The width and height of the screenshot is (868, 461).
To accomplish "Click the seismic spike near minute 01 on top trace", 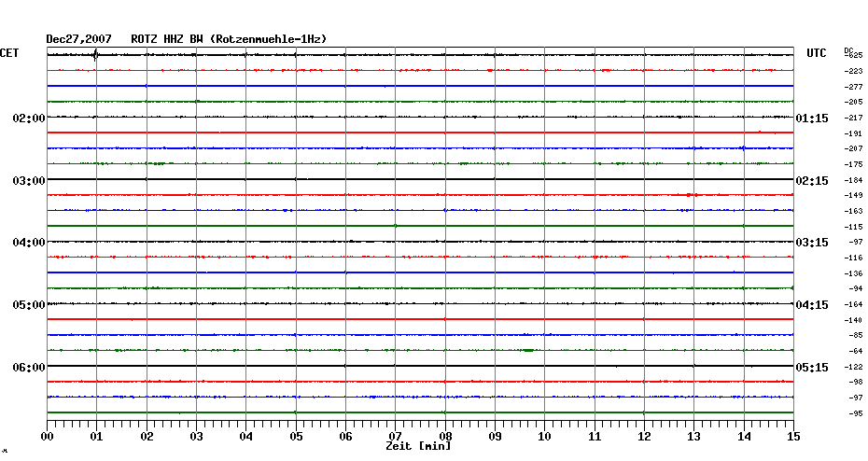I will [96, 55].
